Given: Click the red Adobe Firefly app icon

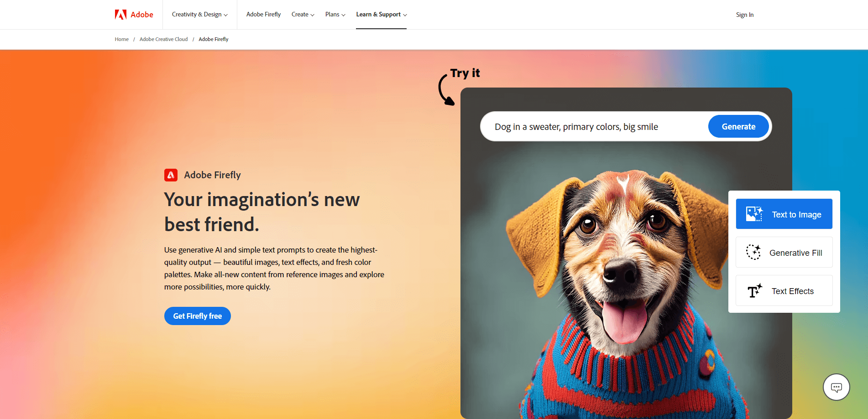Looking at the screenshot, I should click(171, 175).
